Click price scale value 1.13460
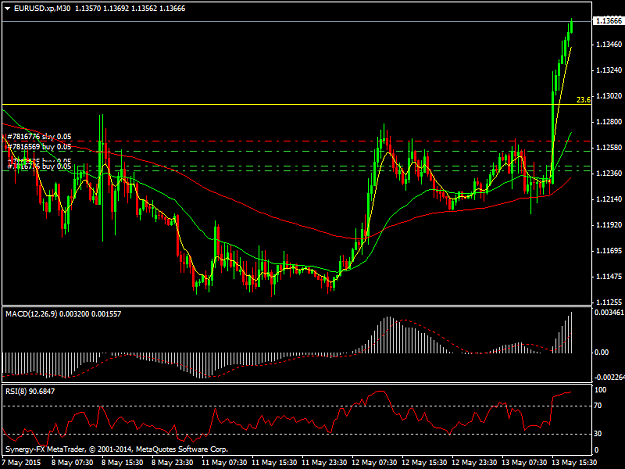The height and width of the screenshot is (469, 625). click(x=609, y=44)
